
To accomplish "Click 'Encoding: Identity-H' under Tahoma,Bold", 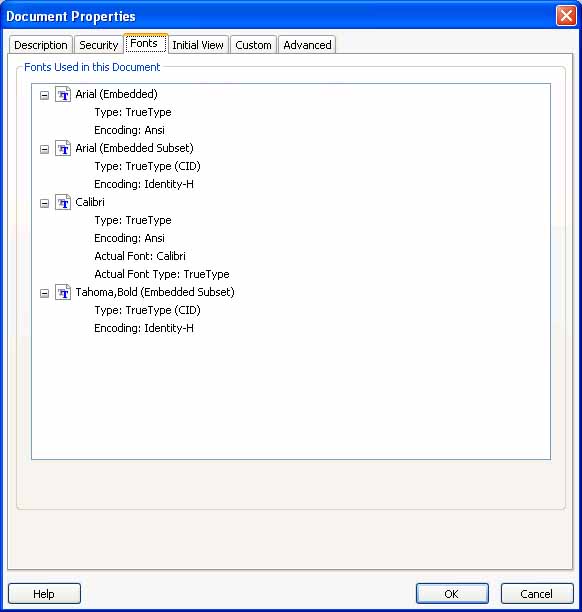I will (x=144, y=328).
